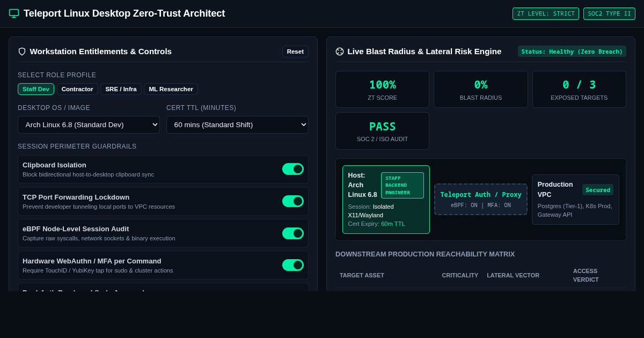The image size is (644, 338).
Task: Toggle eBPF Node-Level Session Audit
Action: pos(293,233)
